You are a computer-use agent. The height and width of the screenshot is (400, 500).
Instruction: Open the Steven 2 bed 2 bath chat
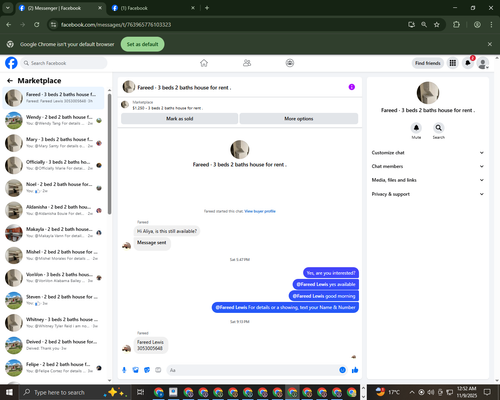[x=53, y=300]
